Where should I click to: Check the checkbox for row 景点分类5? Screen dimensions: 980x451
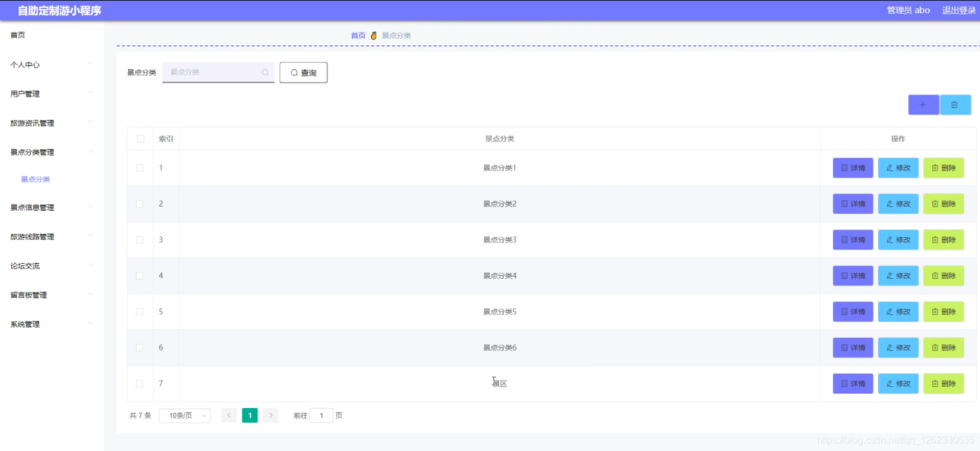tap(140, 311)
